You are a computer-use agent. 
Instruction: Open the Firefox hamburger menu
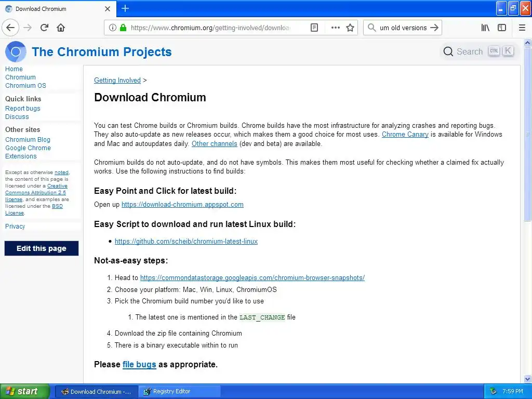[522, 28]
